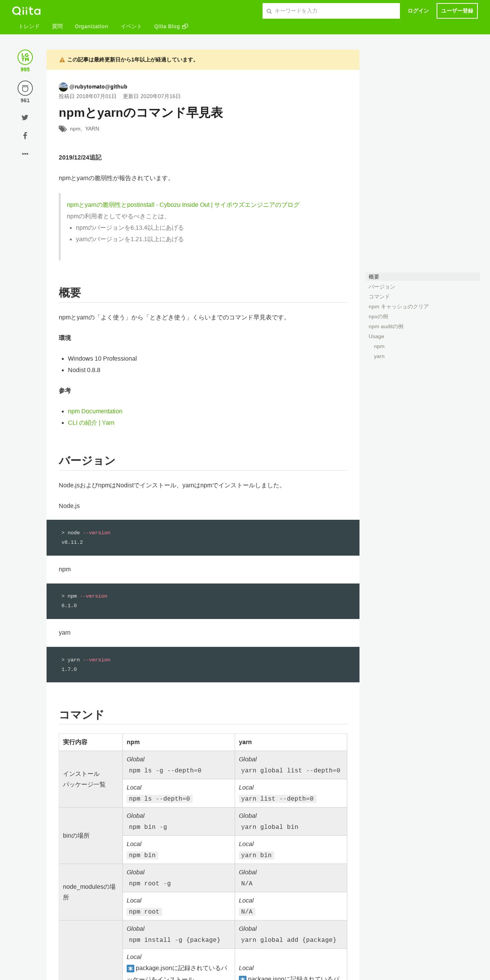Jump to npm キャッシュのクリア in contents
This screenshot has width=490, height=980.
399,306
